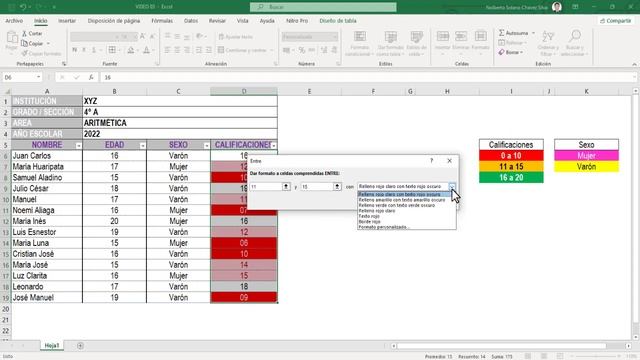Click the bold N formatting icon
The width and height of the screenshot is (640, 360).
(x=74, y=50)
